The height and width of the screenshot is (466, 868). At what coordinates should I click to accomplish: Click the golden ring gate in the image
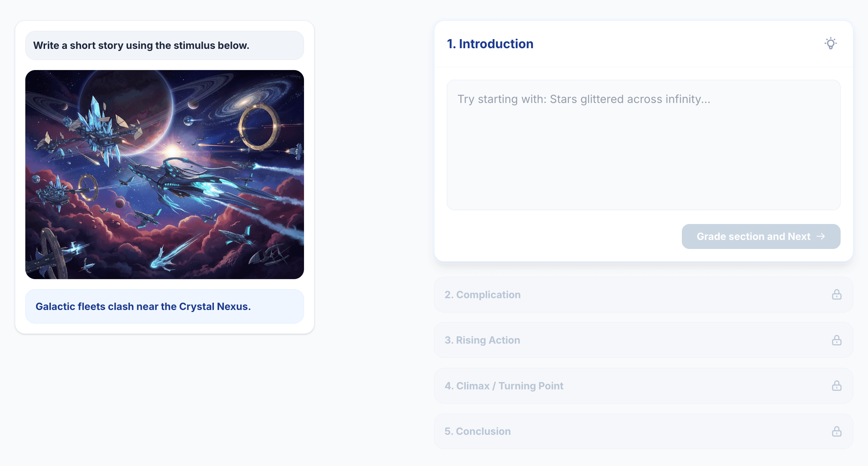[x=259, y=127]
